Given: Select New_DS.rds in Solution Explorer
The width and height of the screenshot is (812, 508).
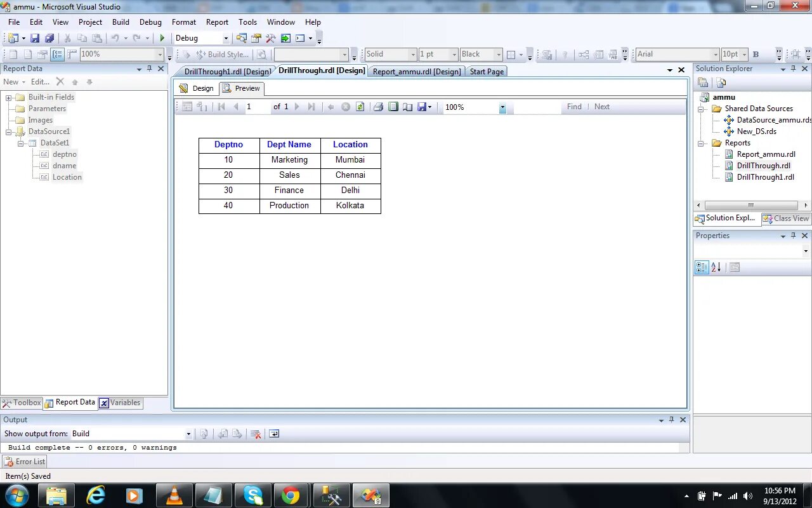Looking at the screenshot, I should click(756, 131).
